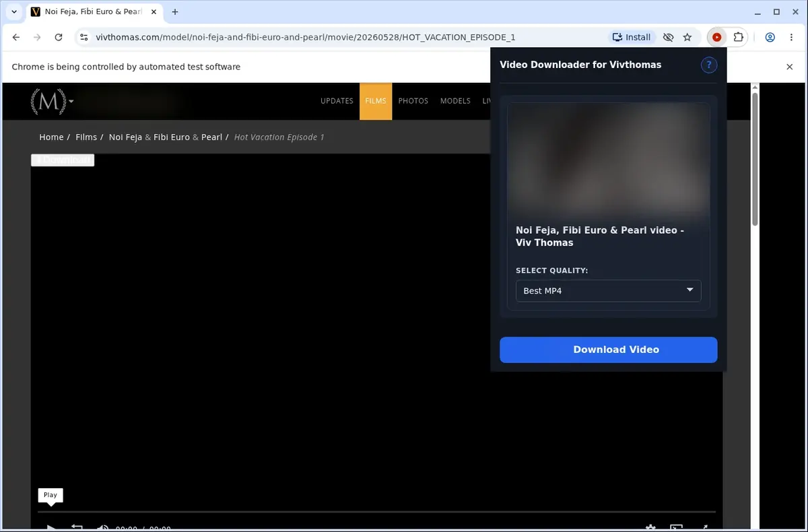This screenshot has width=808, height=532.
Task: Click the 'Hot Vacation Episode 1' breadcrumb text
Action: 279,137
